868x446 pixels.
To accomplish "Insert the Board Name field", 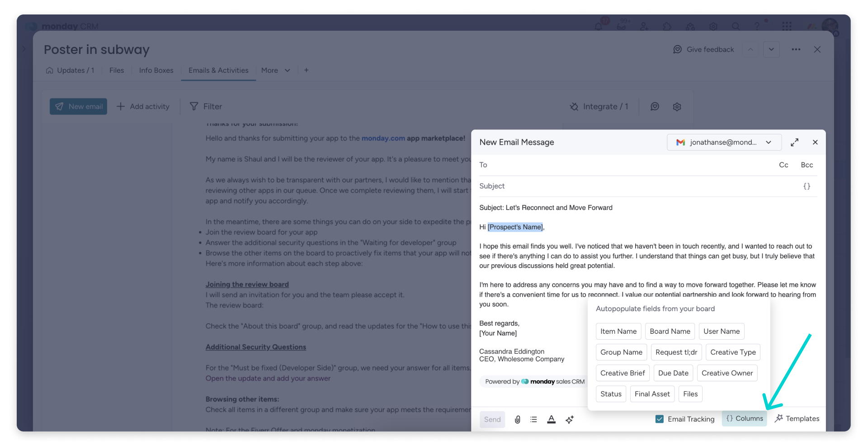I will click(670, 331).
